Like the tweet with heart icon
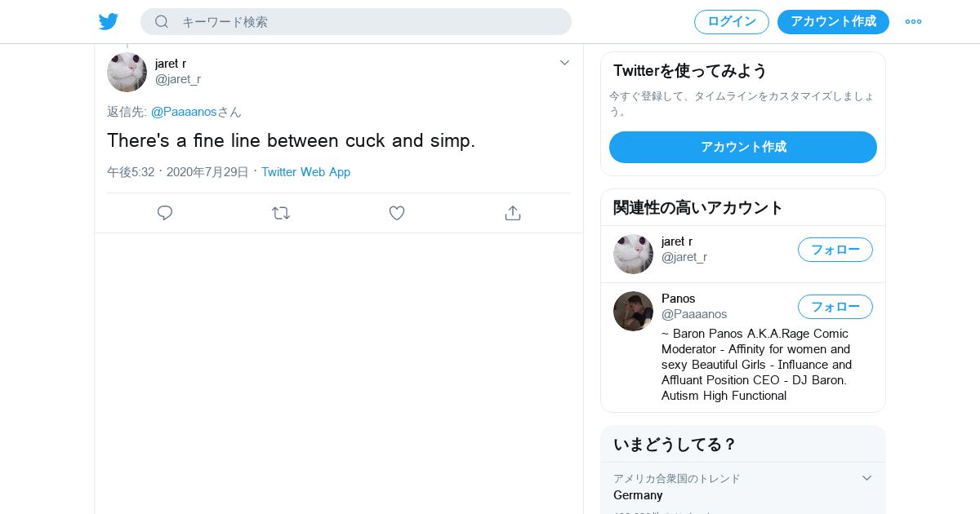The image size is (980, 514). coord(397,213)
